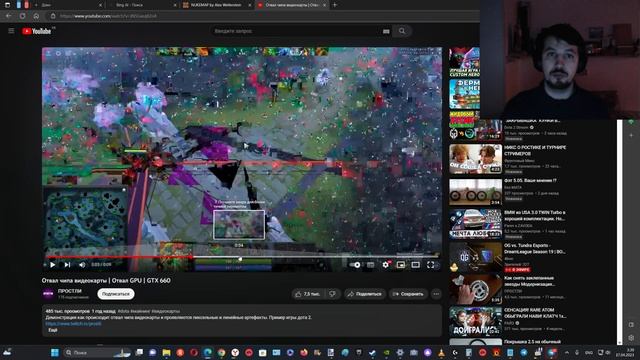The width and height of the screenshot is (640, 360).
Task: Open the BMW из USA recommended video thumbnail
Action: click(476, 224)
